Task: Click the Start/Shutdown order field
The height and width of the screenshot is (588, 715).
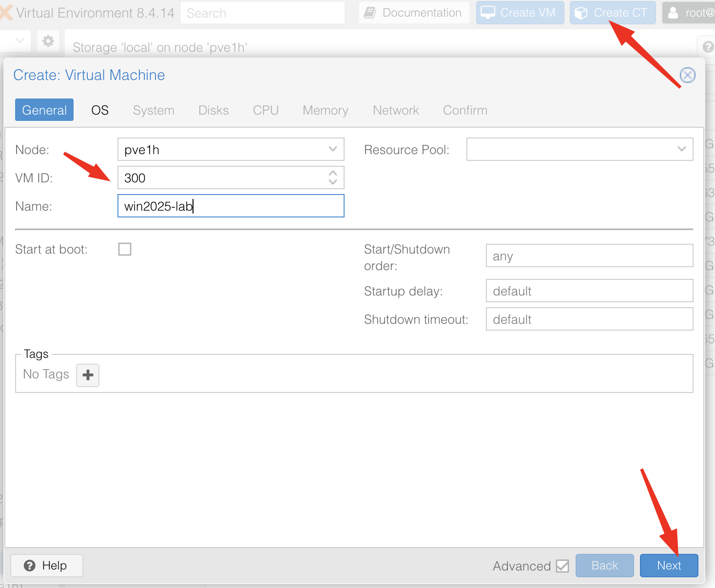Action: 589,256
